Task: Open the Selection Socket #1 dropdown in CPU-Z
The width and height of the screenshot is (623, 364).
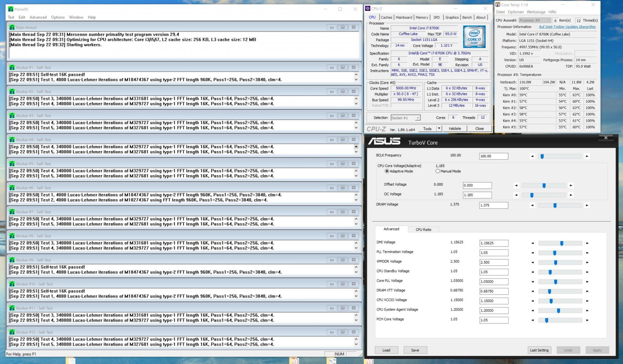Action: click(418, 118)
